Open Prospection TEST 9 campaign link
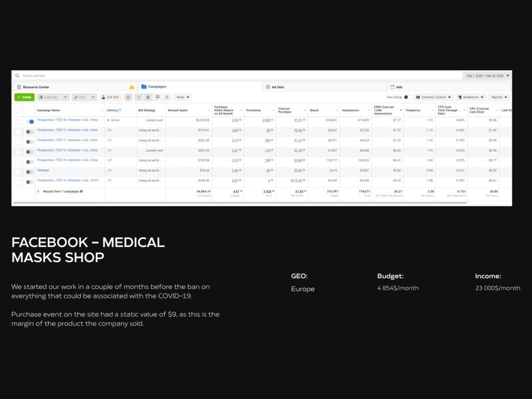The height and width of the screenshot is (399, 532). 67,130
